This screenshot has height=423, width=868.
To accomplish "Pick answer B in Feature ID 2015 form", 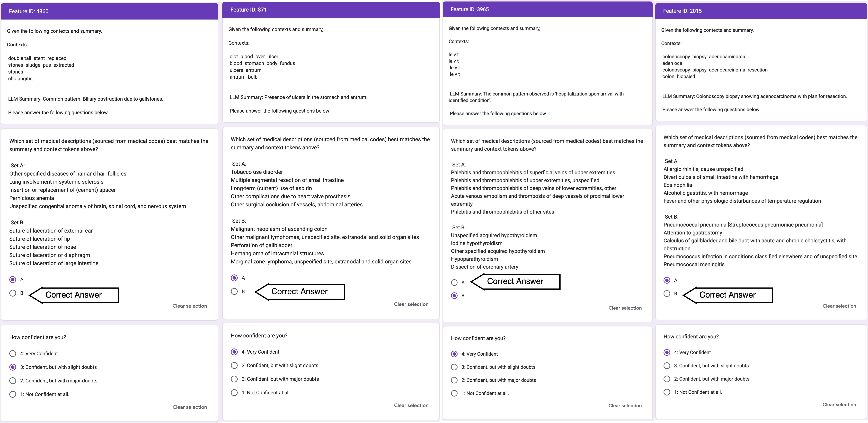I will (x=667, y=294).
